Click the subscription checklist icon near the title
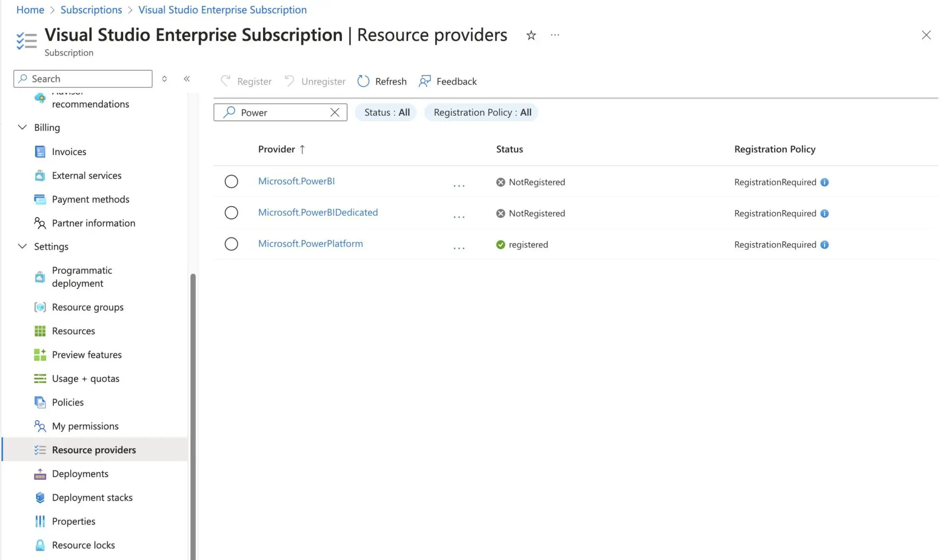 click(x=26, y=41)
